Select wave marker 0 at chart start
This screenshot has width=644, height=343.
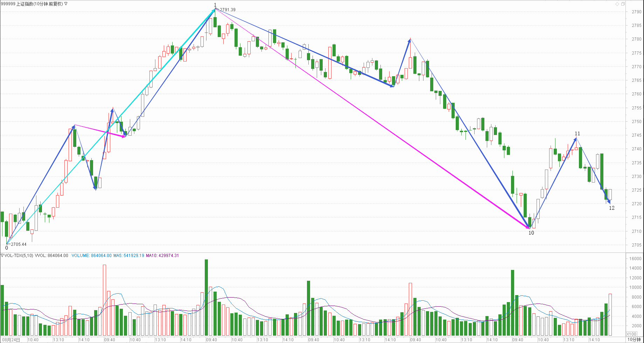6,248
